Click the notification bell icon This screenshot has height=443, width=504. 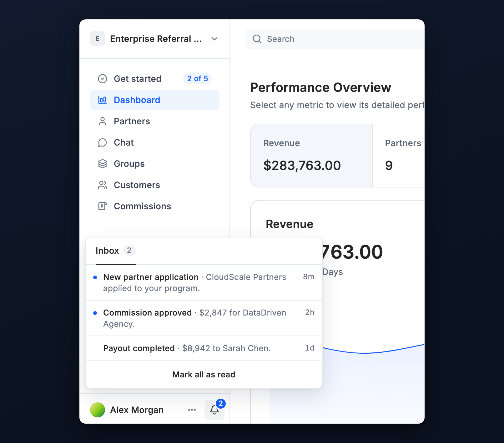point(214,410)
